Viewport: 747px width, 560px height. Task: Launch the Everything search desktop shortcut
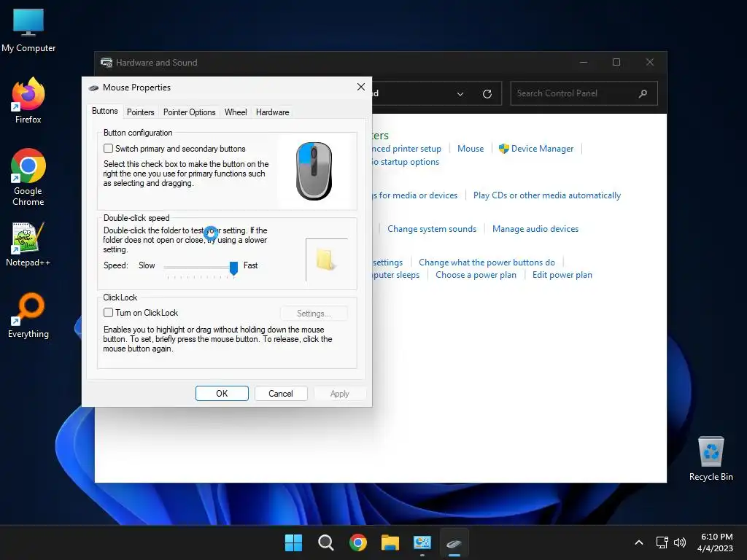point(28,315)
